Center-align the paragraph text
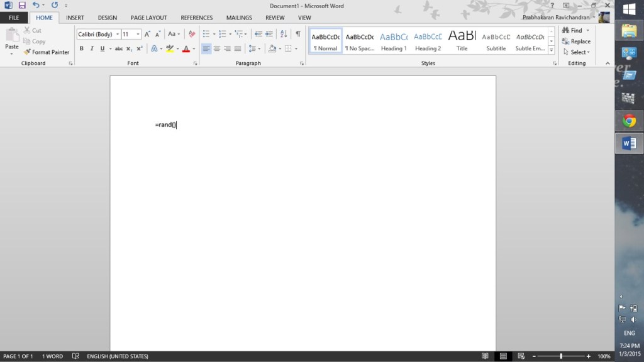644x362 pixels. click(x=217, y=48)
